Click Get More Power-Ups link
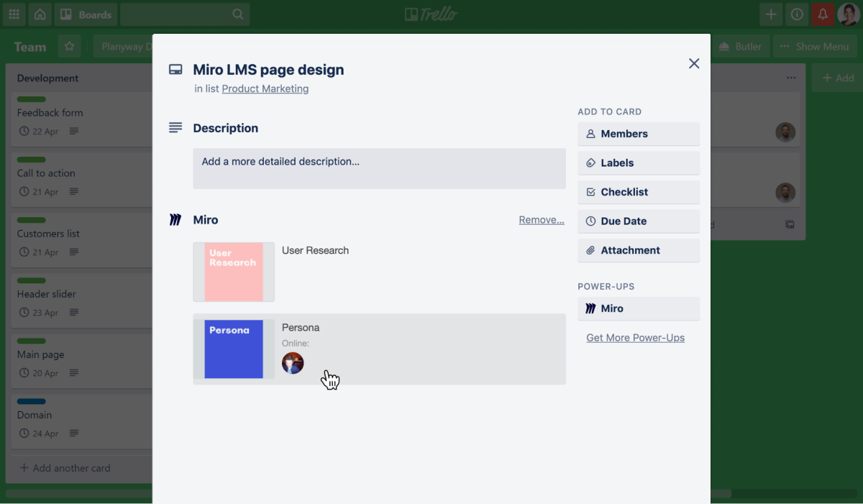The height and width of the screenshot is (504, 863). point(635,338)
